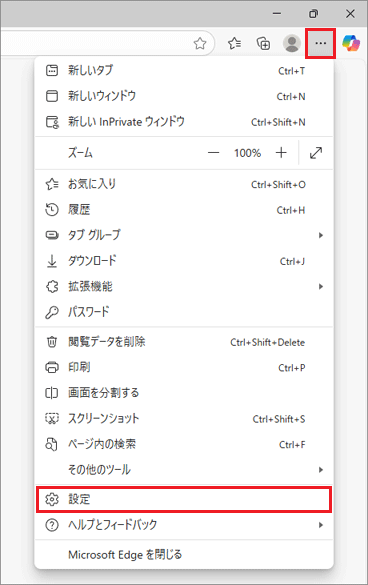Click the Ctrl+Shift+Delete shortcut text
The height and width of the screenshot is (585, 368).
coord(267,342)
